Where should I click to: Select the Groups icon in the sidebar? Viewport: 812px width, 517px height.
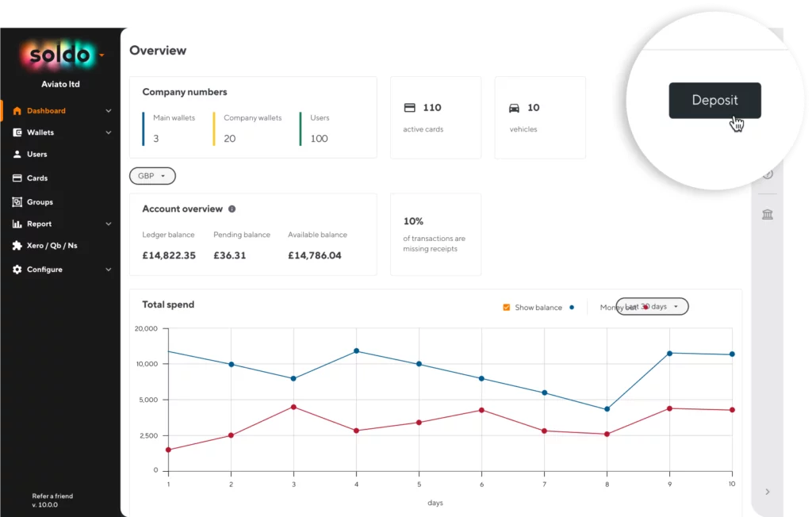click(17, 201)
